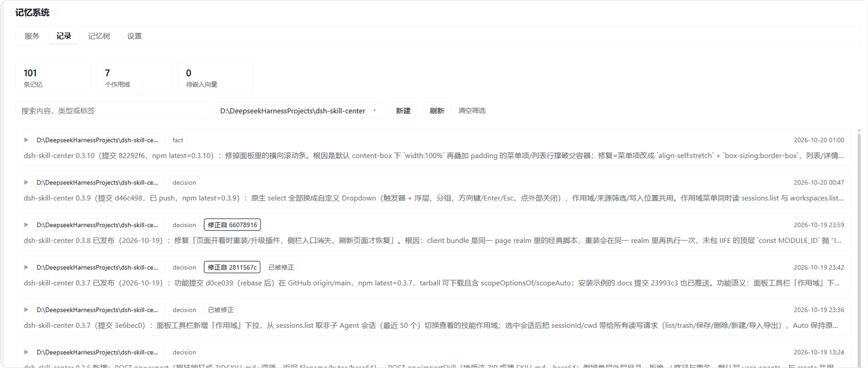Expand the 0.3.7 record dated 2026-10-19 23:36
The image size is (868, 368).
(26, 310)
